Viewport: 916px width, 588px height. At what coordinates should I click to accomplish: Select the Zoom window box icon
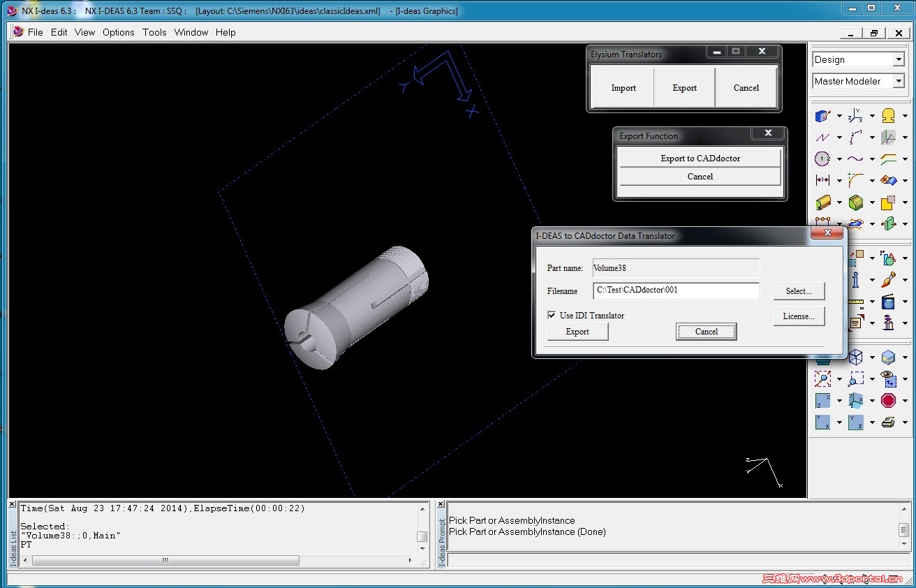pyautogui.click(x=855, y=379)
